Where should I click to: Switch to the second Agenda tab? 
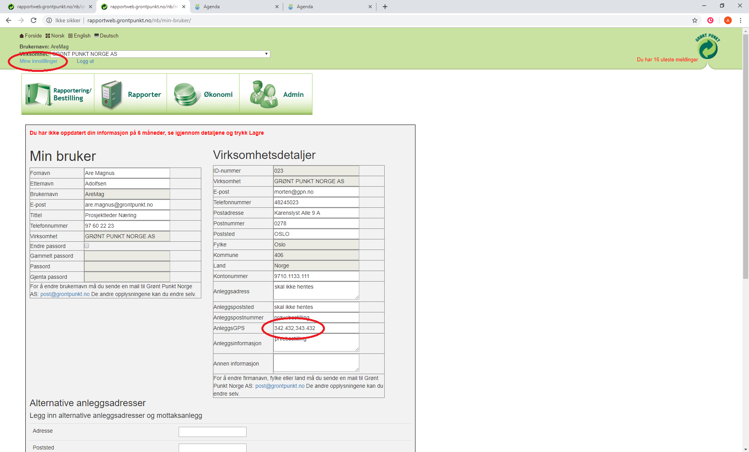[x=330, y=7]
